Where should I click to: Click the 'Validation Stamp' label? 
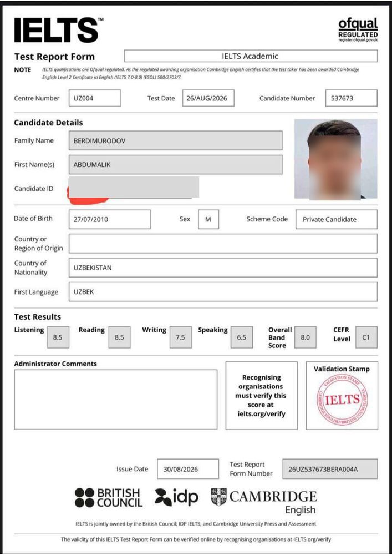coord(342,369)
